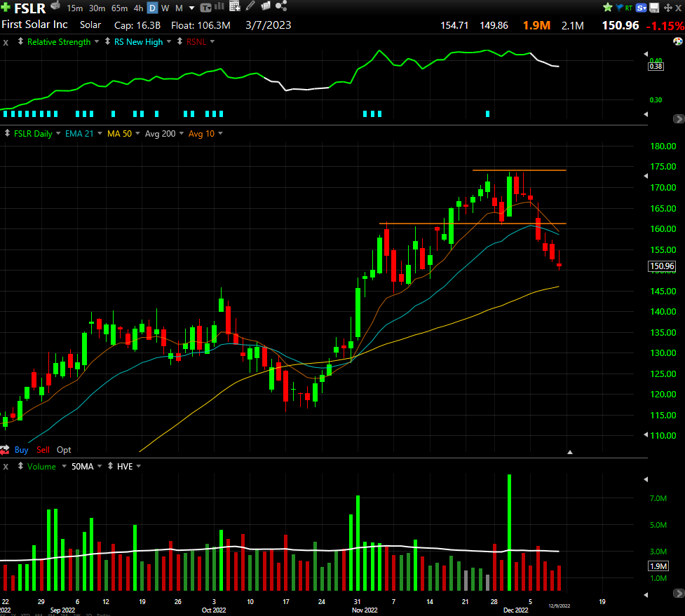Click the right-edge arrow button of the Volume pane
The height and width of the screenshot is (616, 685).
(679, 594)
